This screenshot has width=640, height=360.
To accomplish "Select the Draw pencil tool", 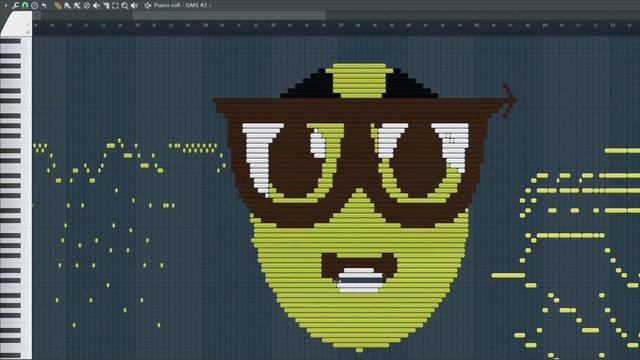I will pyautogui.click(x=58, y=5).
